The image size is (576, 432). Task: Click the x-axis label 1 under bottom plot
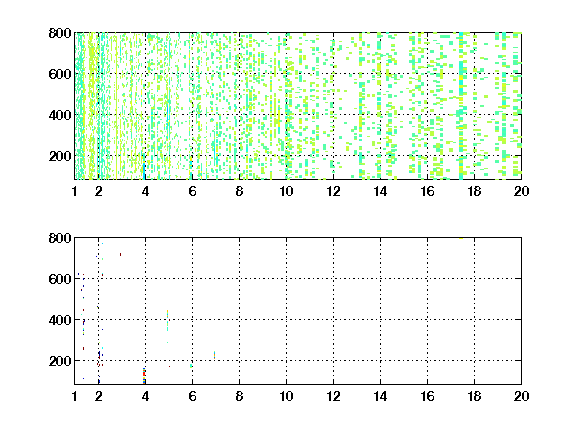[x=75, y=396]
